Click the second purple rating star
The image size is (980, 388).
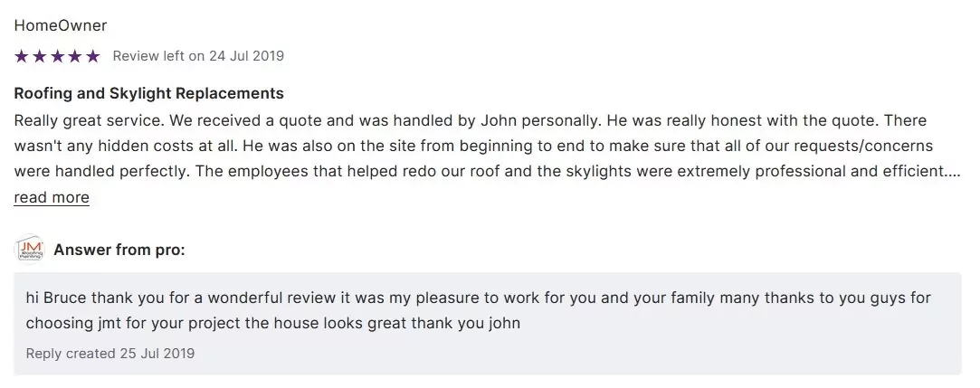(39, 56)
